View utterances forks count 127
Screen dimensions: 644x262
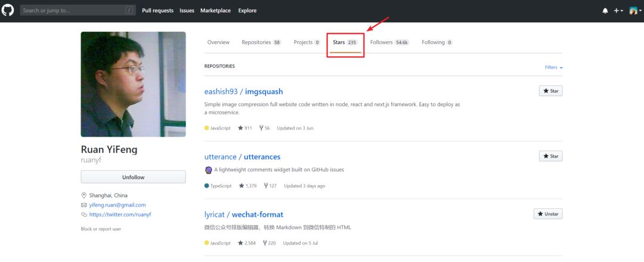[x=270, y=186]
